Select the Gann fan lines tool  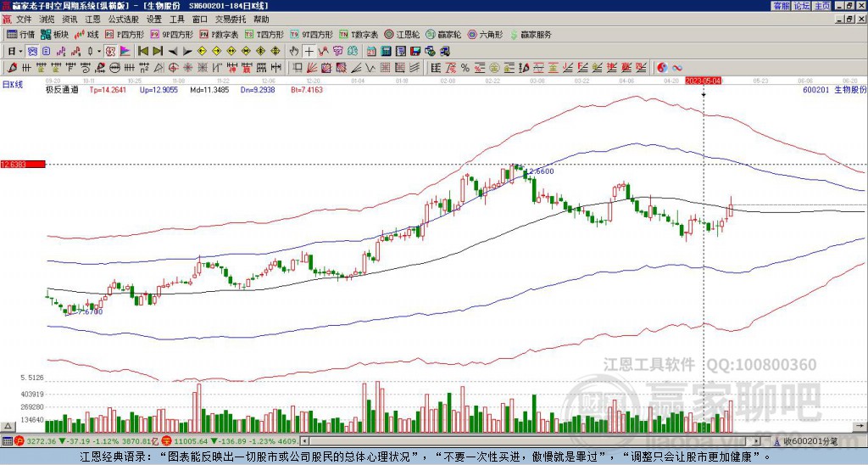(312, 68)
